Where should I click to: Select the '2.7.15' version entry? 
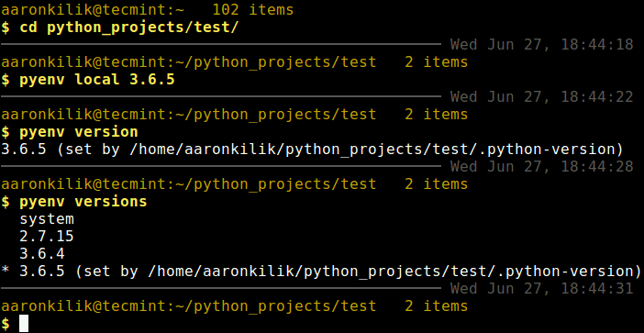coord(47,237)
